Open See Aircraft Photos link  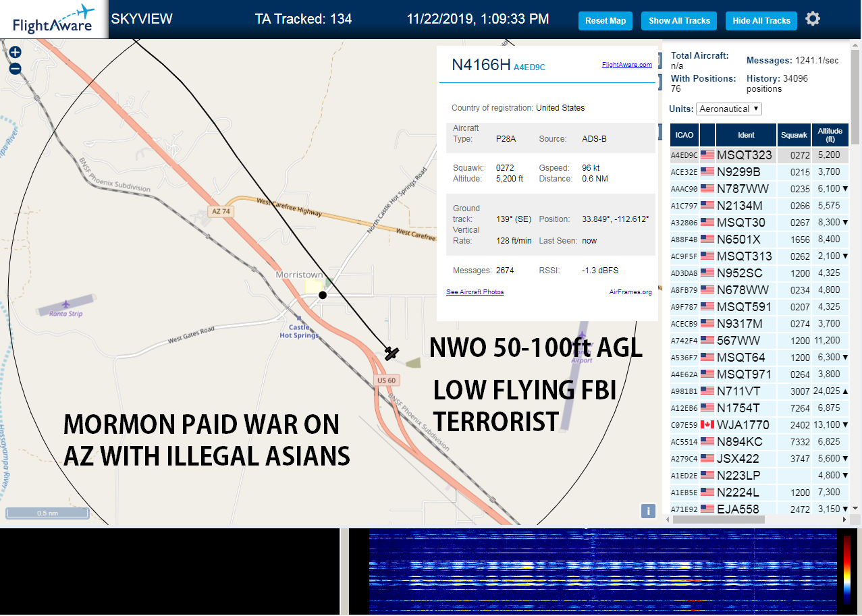(x=475, y=292)
